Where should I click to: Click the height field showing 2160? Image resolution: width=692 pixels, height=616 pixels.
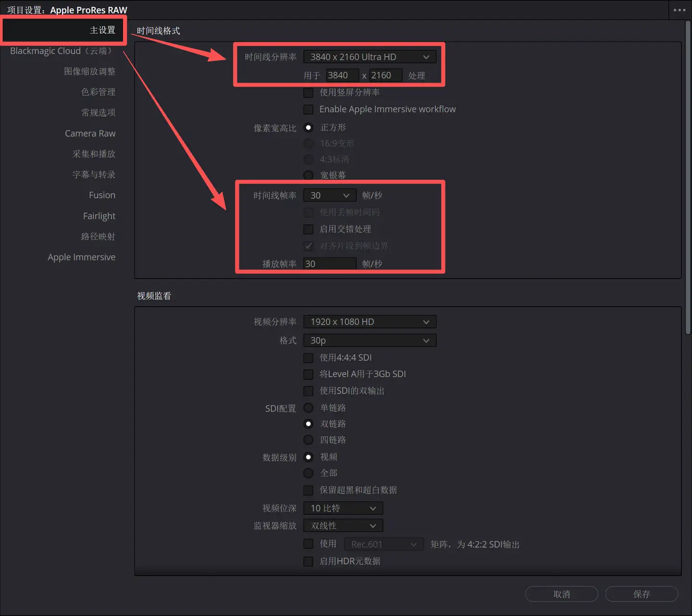[385, 75]
